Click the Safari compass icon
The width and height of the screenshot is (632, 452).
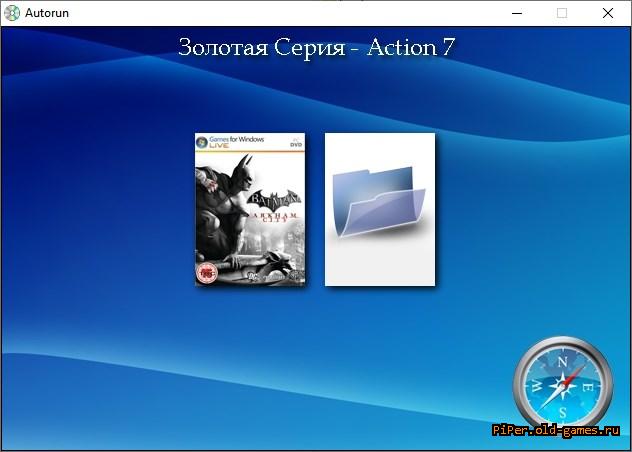[x=563, y=384]
